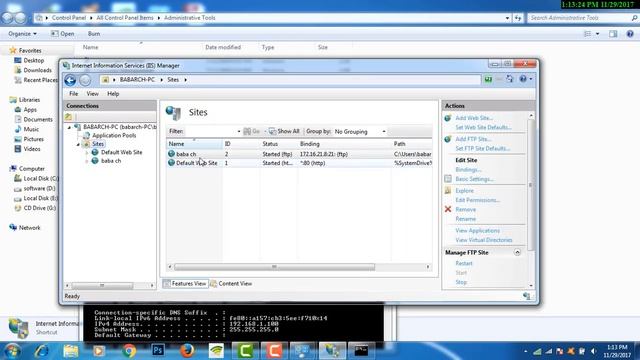Screen dimensions: 640x360
Task: Open Photoshop from the taskbar
Action: [x=158, y=351]
